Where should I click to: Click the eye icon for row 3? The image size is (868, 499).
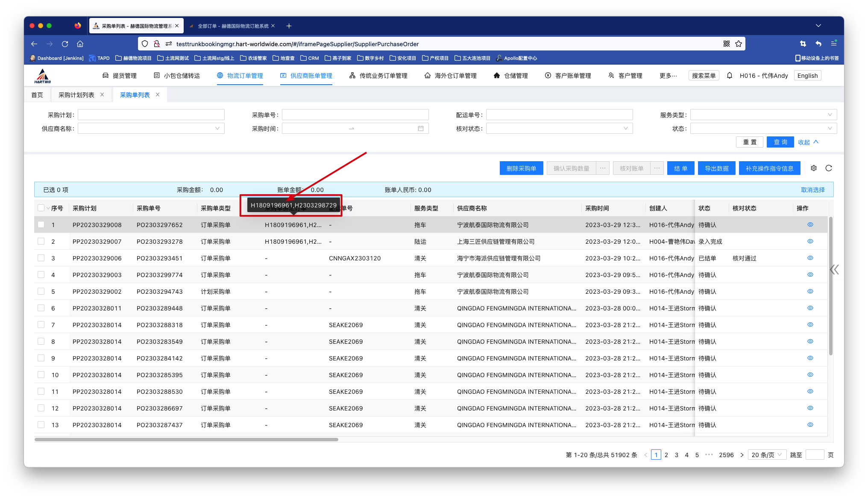pyautogui.click(x=810, y=258)
